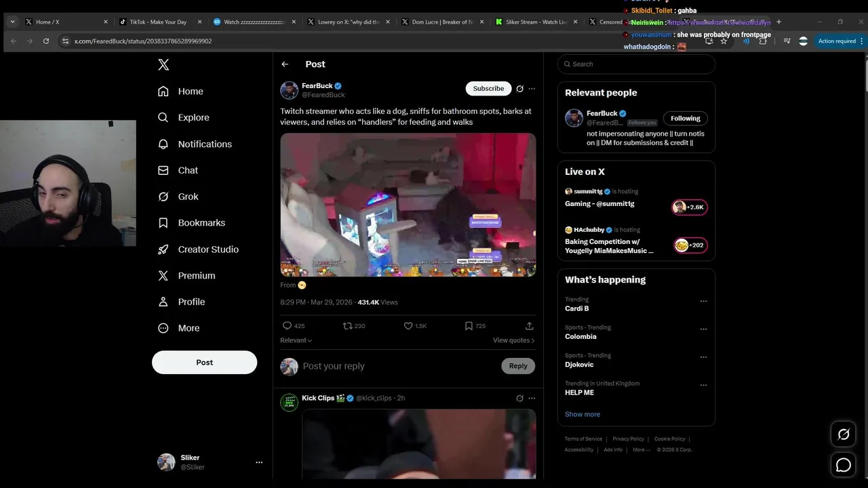Subscribe to FearBuck
The height and width of the screenshot is (488, 868).
488,88
